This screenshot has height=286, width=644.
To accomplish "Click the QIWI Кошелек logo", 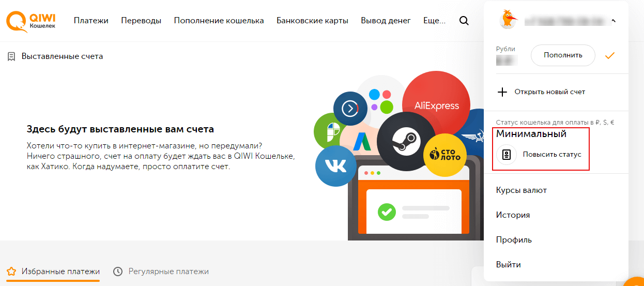I will coord(31,20).
